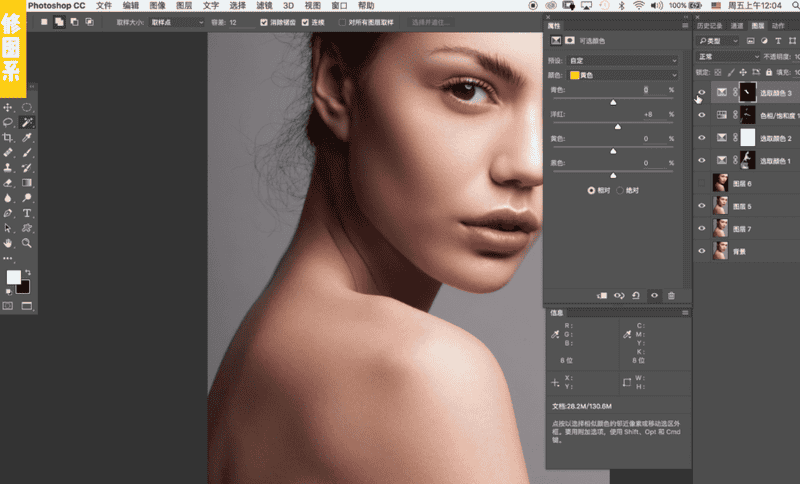Select the Custom Shape tool
This screenshot has height=484, width=800.
tap(27, 228)
